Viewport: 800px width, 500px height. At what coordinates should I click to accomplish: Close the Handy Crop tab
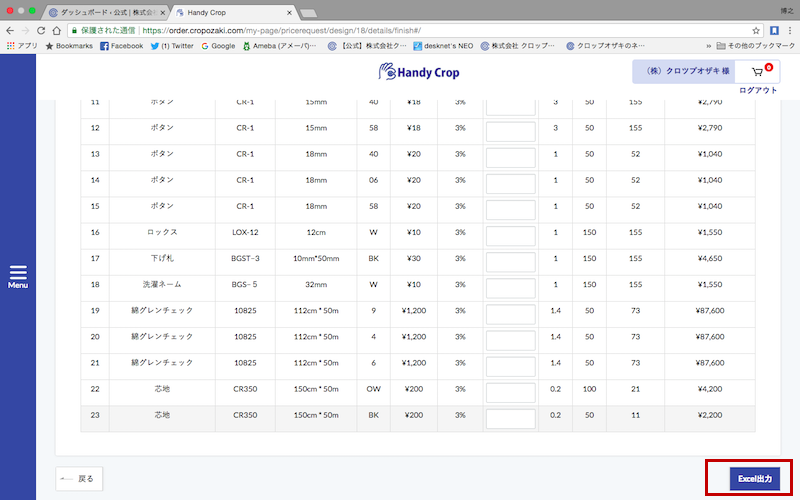(289, 13)
